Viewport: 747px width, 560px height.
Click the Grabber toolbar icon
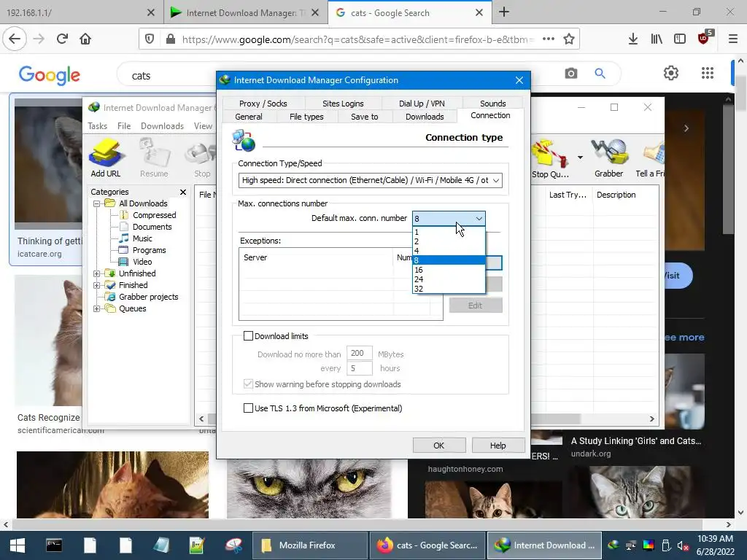point(609,158)
